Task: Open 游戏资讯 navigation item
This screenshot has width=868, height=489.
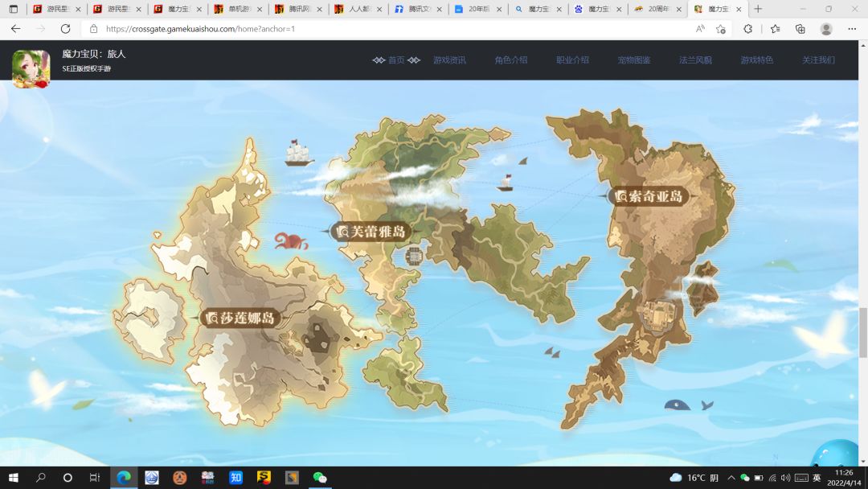Action: click(x=449, y=60)
